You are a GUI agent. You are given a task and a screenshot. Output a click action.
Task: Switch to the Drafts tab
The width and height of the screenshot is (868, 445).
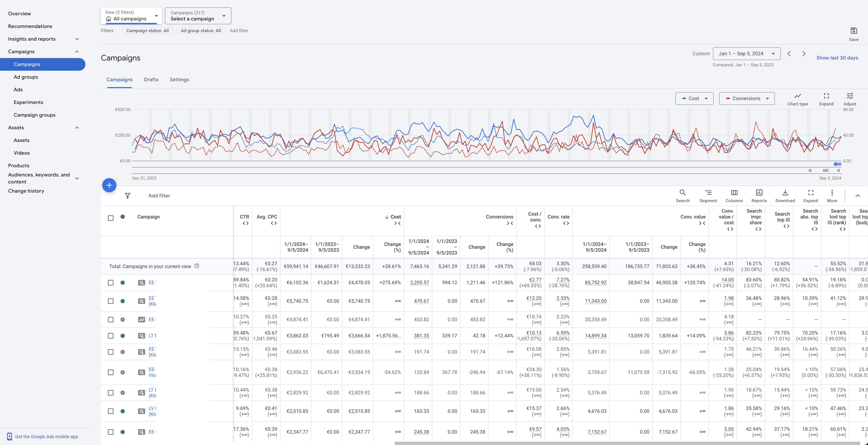pos(151,80)
